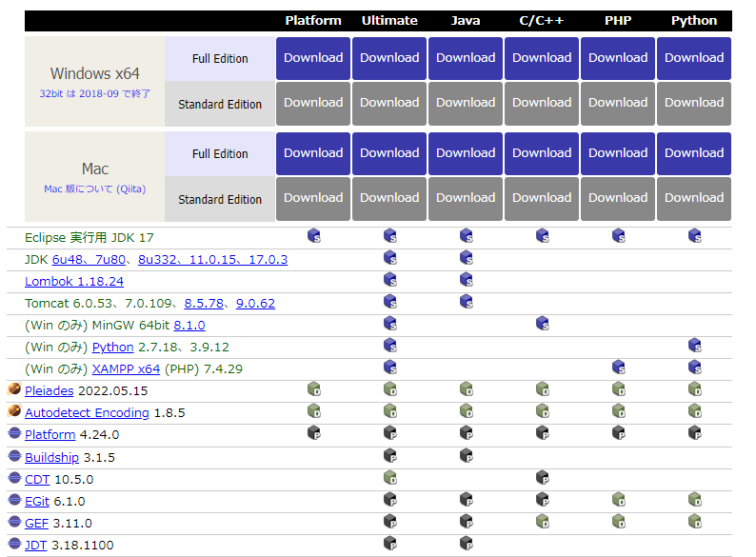Download Mac Standard Edition Java
Viewport: 756px width, 557px height.
pyautogui.click(x=466, y=199)
